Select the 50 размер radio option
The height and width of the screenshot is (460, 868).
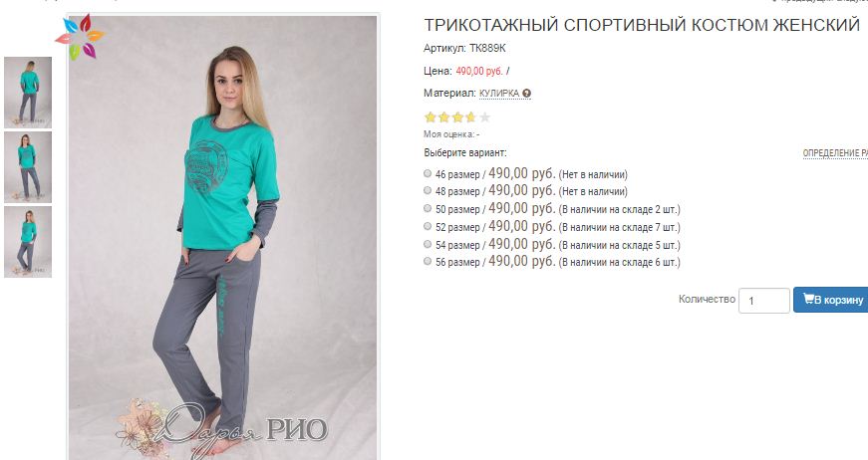coord(428,208)
